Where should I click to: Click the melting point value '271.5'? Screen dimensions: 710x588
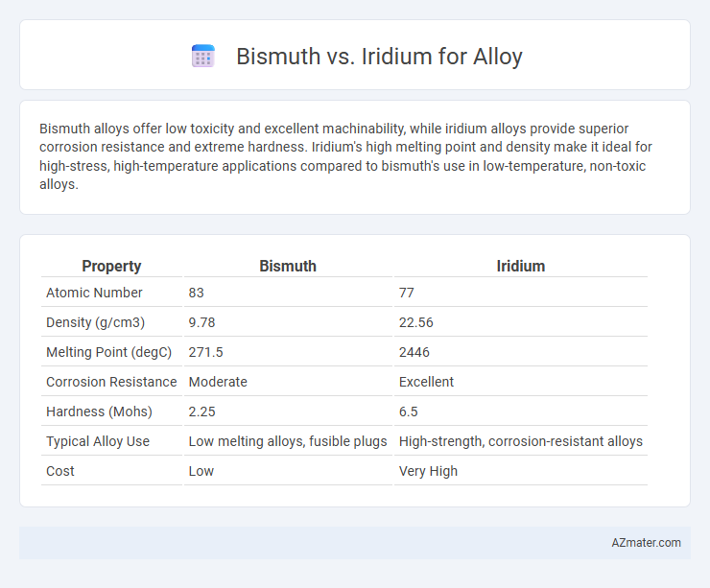point(205,352)
